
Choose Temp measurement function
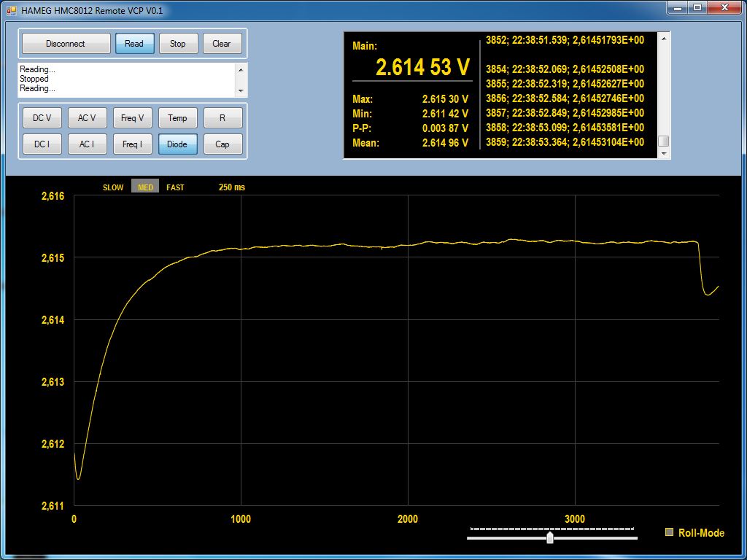[x=177, y=117]
